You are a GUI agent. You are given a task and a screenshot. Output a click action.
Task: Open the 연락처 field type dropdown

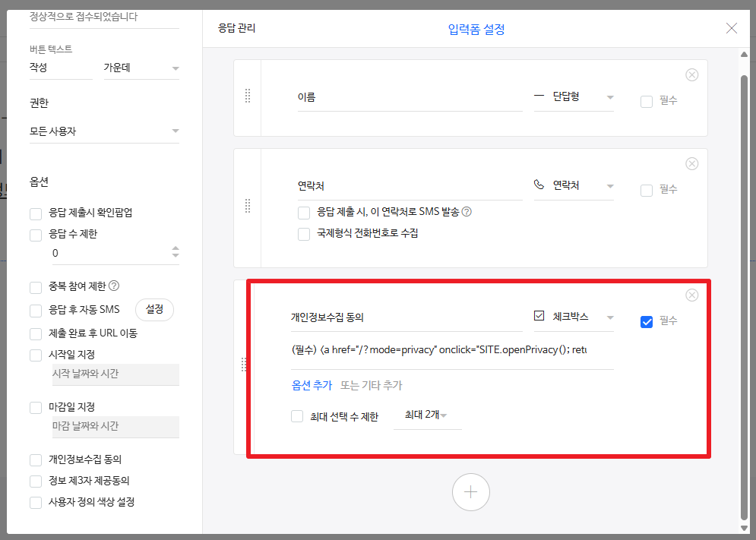tap(574, 185)
